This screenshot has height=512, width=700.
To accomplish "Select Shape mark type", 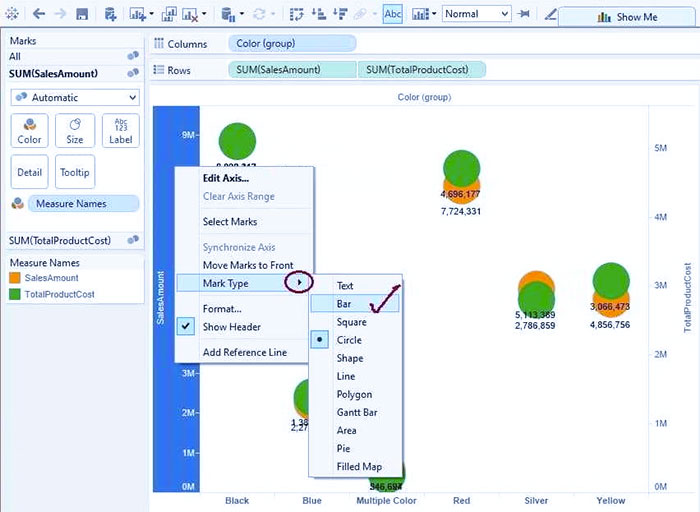I will tap(355, 358).
